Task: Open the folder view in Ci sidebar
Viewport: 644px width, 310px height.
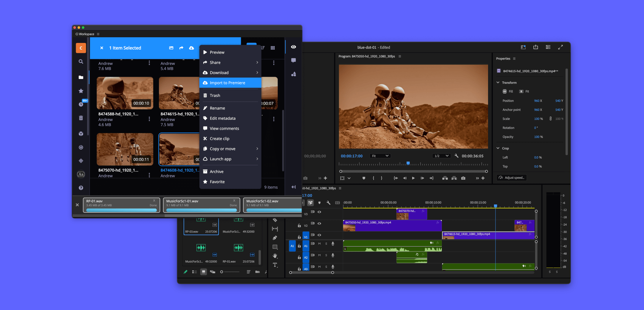Action: [x=81, y=77]
